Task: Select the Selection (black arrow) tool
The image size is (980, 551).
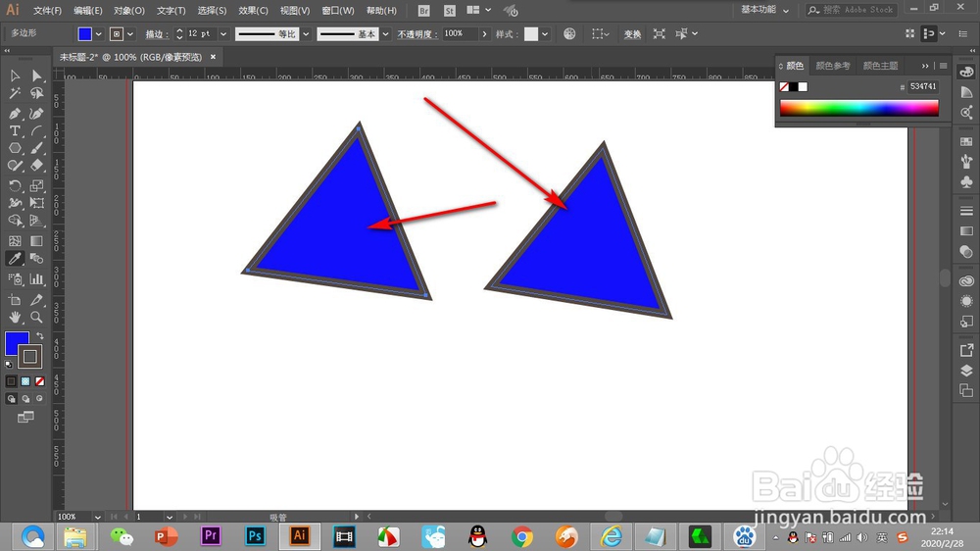Action: [x=15, y=75]
